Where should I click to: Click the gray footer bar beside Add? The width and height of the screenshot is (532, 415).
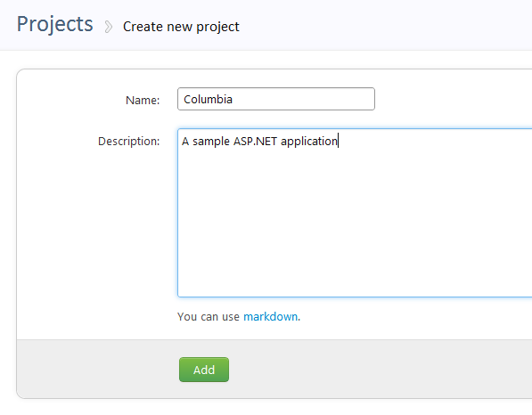pos(373,370)
